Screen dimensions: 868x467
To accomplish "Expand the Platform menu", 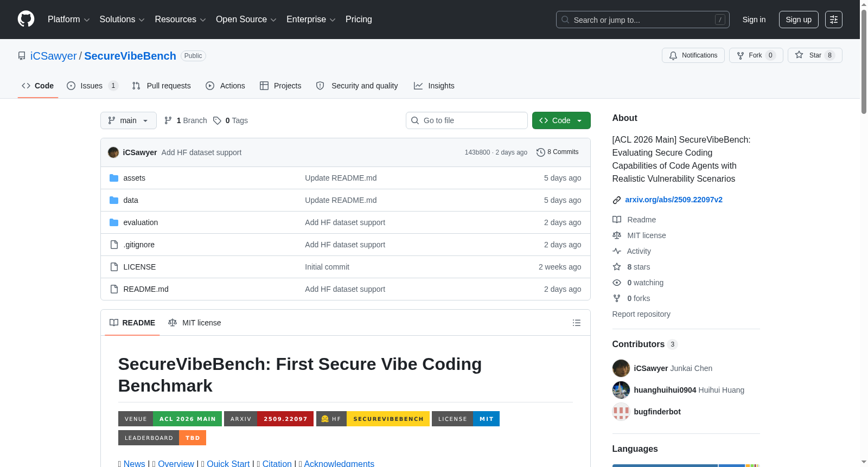I will click(x=68, y=20).
